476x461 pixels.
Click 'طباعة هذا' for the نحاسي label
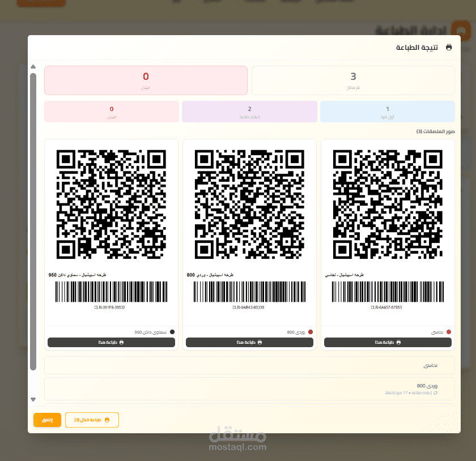(388, 342)
